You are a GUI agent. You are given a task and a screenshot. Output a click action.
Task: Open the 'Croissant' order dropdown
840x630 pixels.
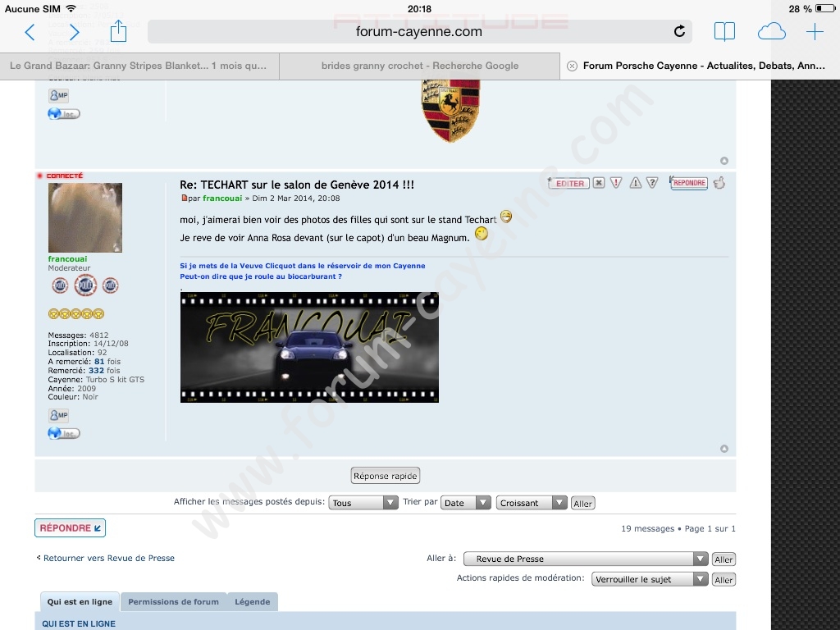pyautogui.click(x=532, y=503)
